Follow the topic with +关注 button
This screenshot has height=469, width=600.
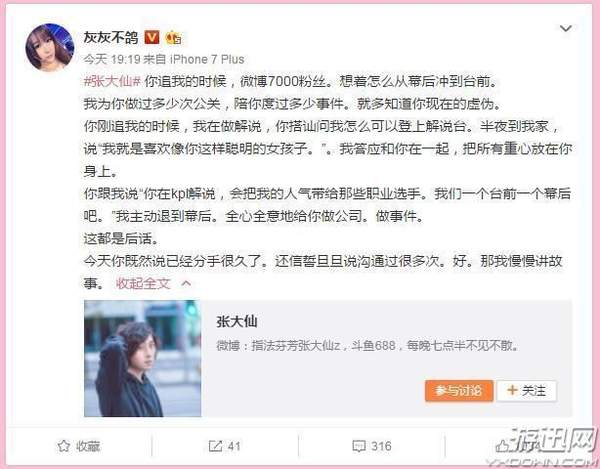coord(527,391)
